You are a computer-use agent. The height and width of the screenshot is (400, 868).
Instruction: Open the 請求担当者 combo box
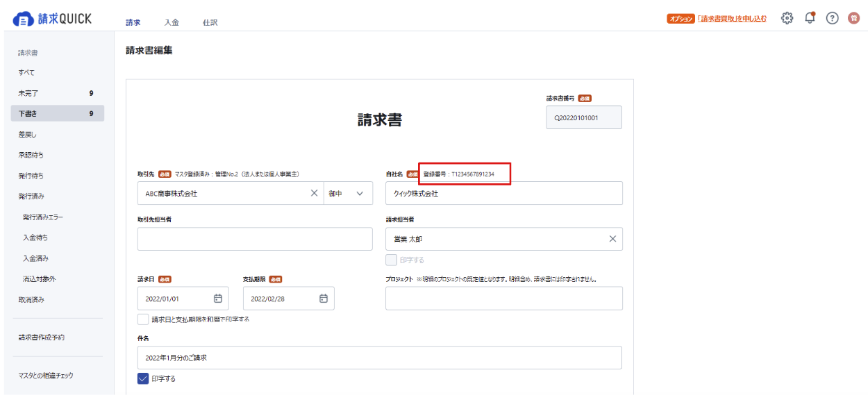(x=504, y=239)
